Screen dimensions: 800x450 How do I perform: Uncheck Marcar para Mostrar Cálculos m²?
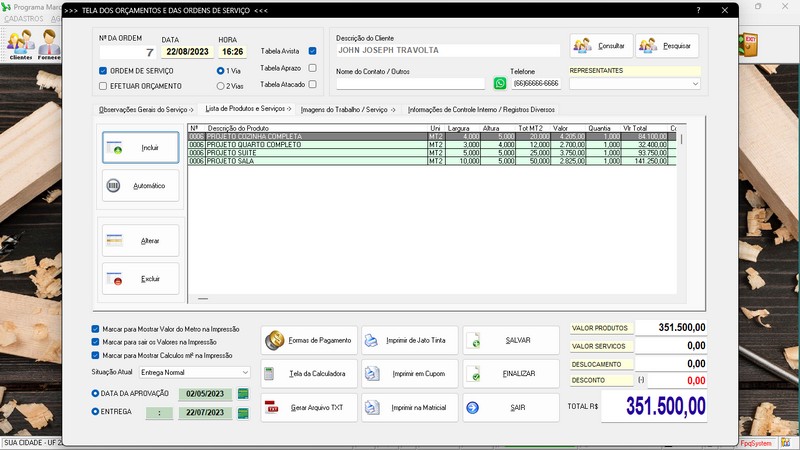(96, 355)
